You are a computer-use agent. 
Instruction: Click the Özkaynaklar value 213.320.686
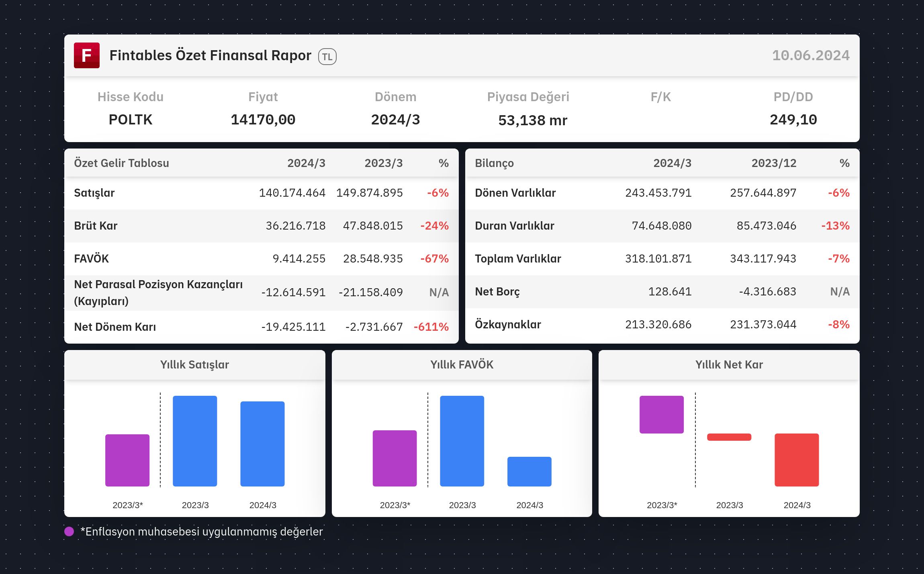658,324
